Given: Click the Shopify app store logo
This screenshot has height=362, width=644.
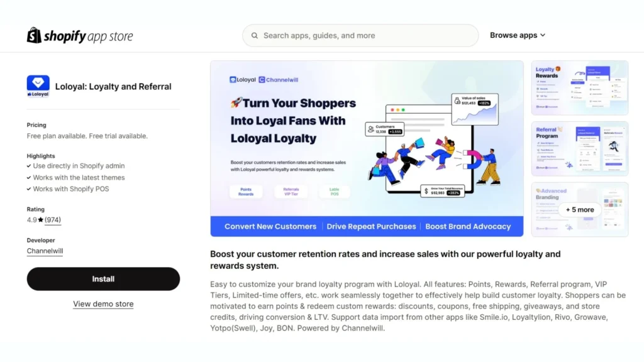Looking at the screenshot, I should [79, 35].
